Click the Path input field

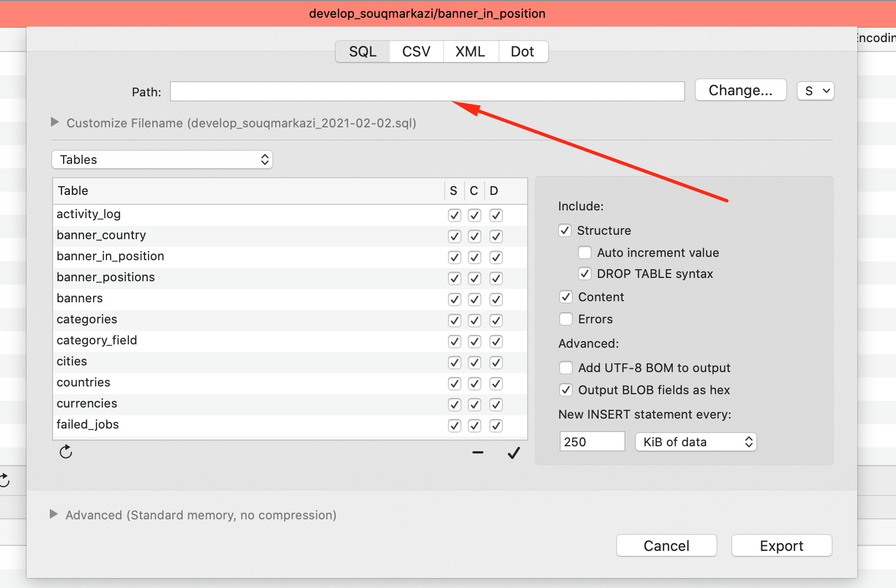pos(428,91)
